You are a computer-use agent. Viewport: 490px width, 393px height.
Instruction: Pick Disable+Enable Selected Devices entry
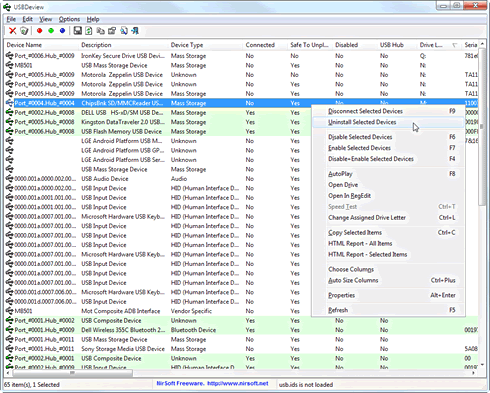(389, 159)
